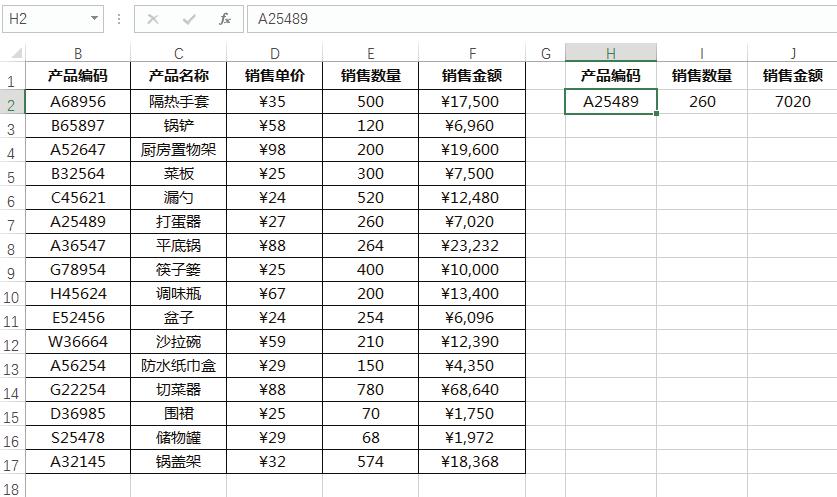Click the Enter checkmark formula bar icon
Viewport: 837px width, 497px height.
[189, 19]
